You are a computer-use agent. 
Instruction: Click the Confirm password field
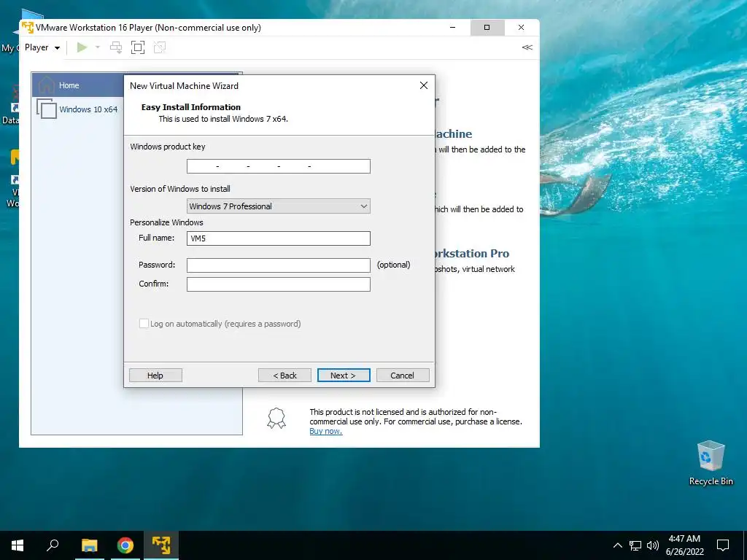click(x=278, y=284)
